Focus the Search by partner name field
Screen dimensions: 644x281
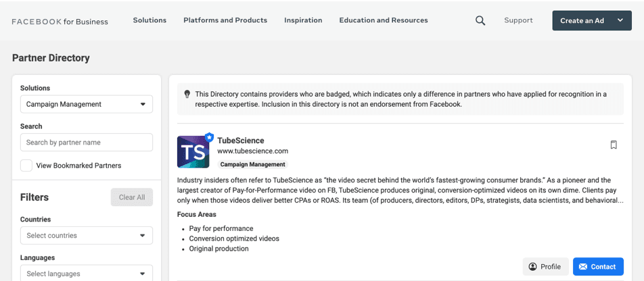87,143
